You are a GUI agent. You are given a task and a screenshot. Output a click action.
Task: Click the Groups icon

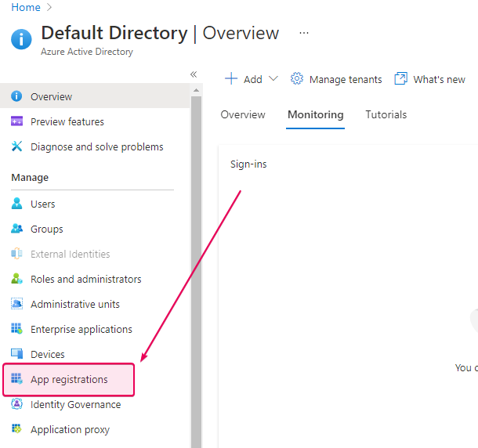[16, 229]
